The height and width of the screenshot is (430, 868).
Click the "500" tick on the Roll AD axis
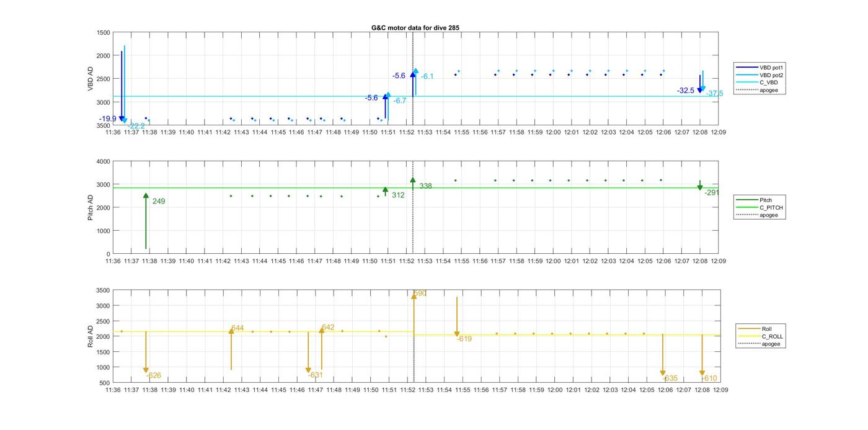(105, 383)
